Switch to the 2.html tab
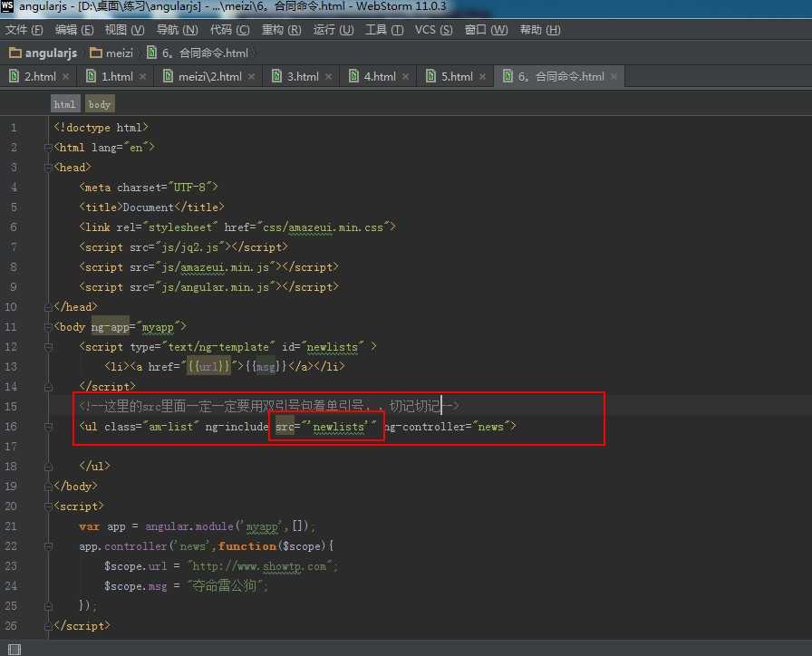The width and height of the screenshot is (812, 656). pos(40,77)
